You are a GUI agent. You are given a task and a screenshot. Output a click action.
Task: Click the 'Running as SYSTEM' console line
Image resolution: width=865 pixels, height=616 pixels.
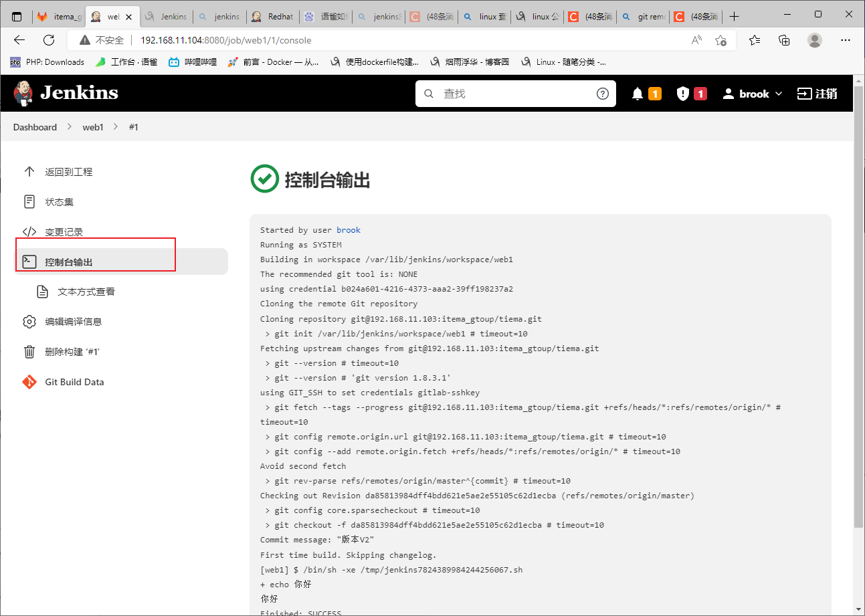pos(300,245)
